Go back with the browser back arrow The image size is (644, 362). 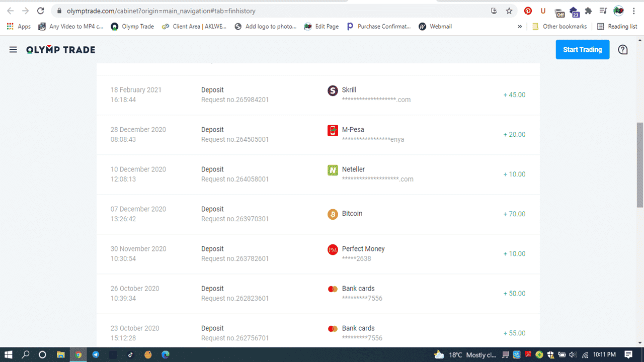tap(10, 11)
